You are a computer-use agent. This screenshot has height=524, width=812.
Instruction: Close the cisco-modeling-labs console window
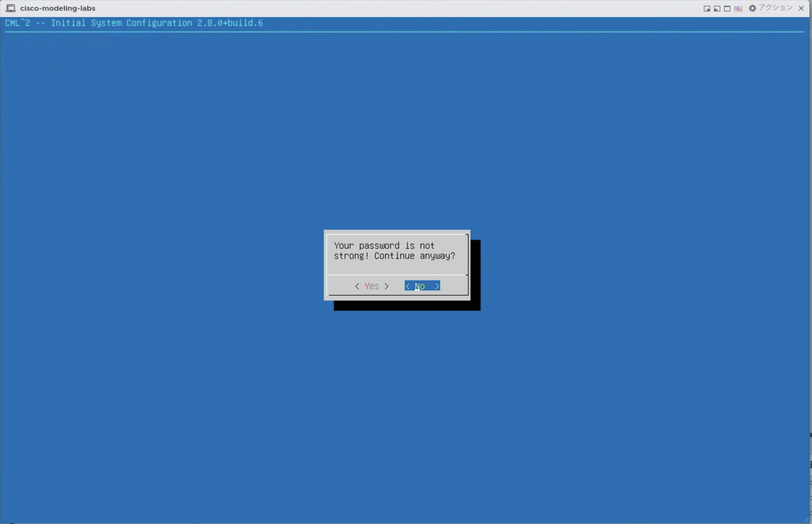click(801, 8)
